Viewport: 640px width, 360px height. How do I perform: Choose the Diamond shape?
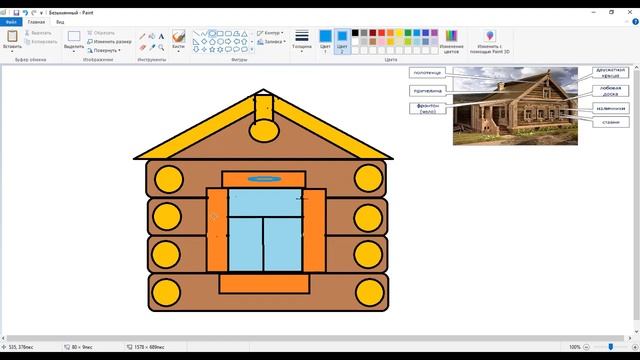204,42
